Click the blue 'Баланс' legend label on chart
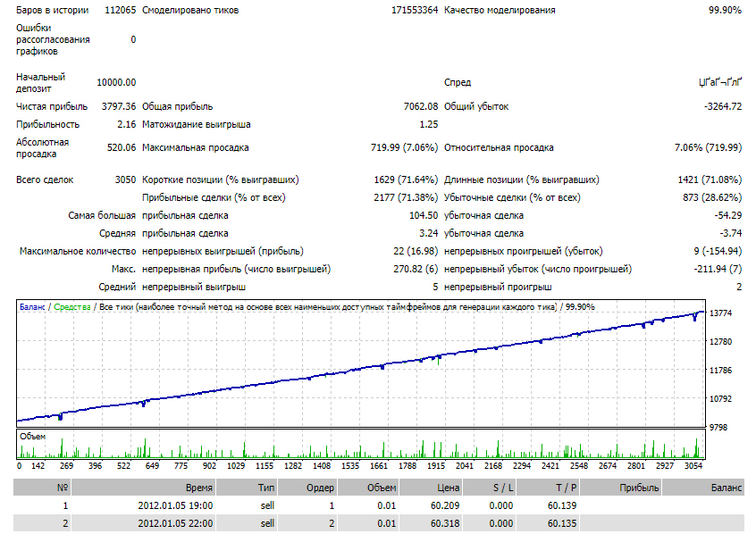The width and height of the screenshot is (756, 534). pos(32,307)
